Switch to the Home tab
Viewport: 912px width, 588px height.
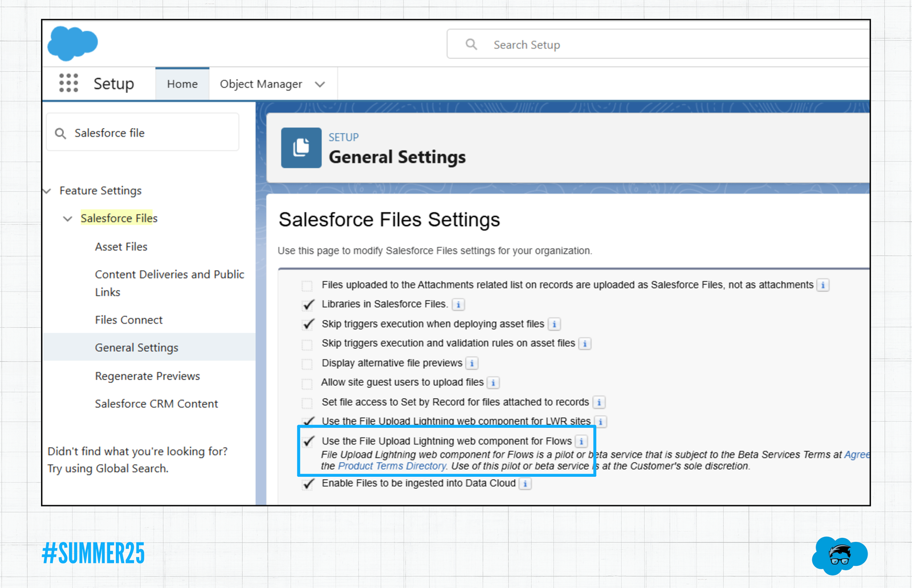pyautogui.click(x=182, y=84)
